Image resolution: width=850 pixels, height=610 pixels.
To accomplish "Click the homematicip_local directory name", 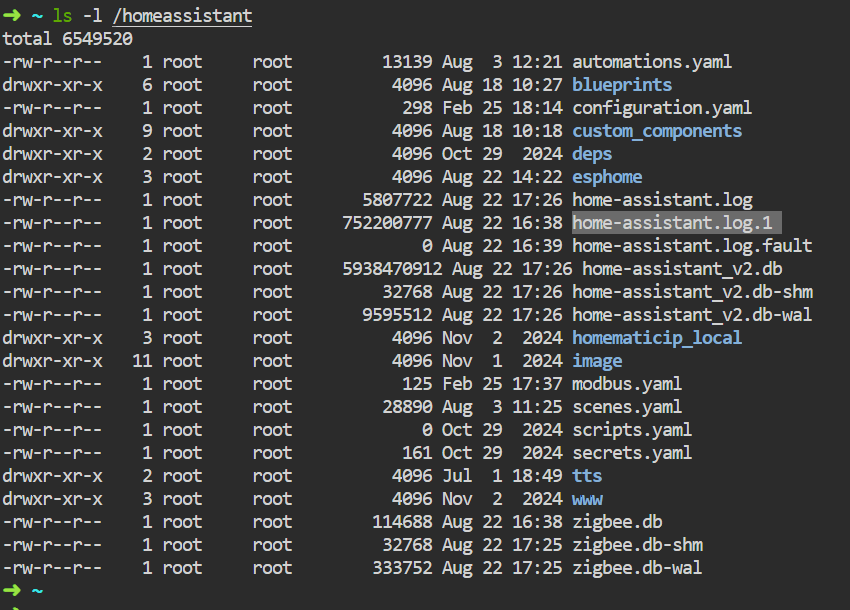I will tap(657, 338).
